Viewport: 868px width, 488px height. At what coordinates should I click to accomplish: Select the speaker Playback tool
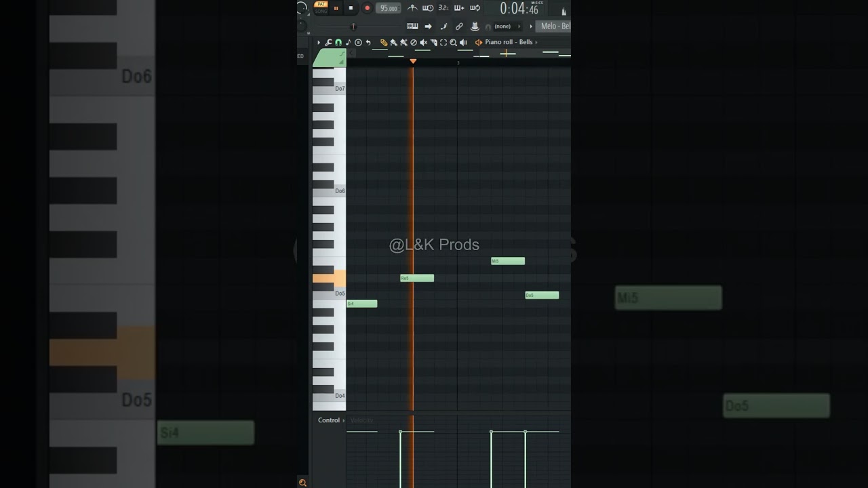463,42
